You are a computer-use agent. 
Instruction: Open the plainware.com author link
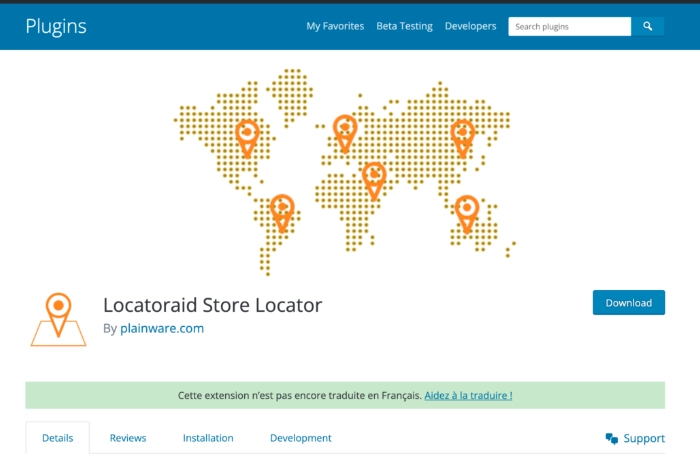[x=162, y=328]
